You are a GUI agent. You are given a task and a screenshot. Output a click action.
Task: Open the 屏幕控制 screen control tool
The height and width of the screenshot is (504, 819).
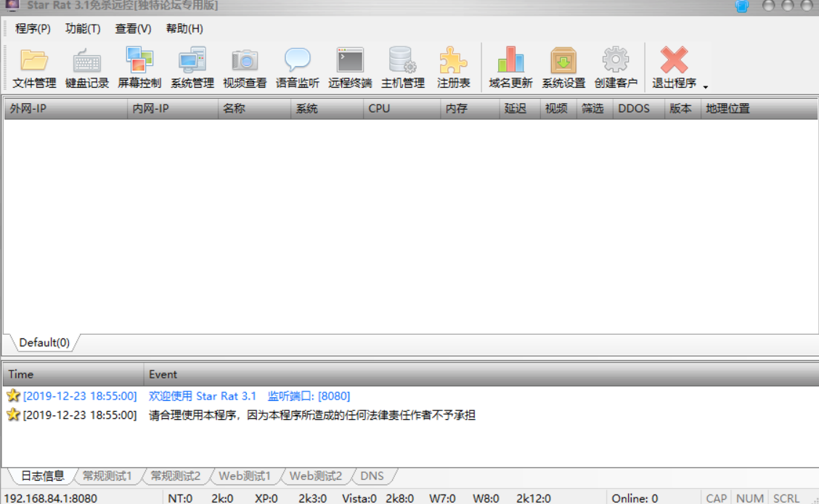139,68
